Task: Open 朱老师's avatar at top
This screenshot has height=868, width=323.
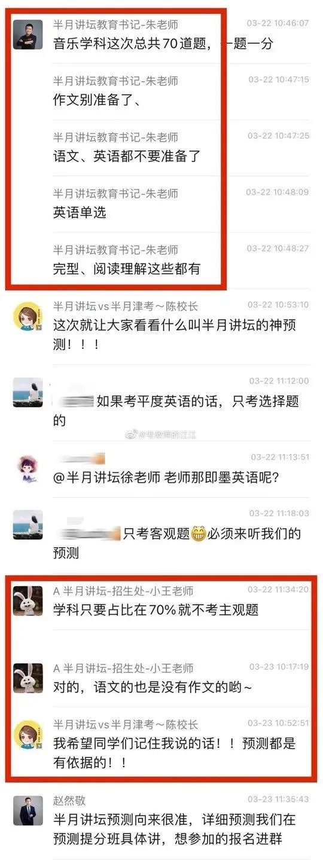Action: (28, 35)
